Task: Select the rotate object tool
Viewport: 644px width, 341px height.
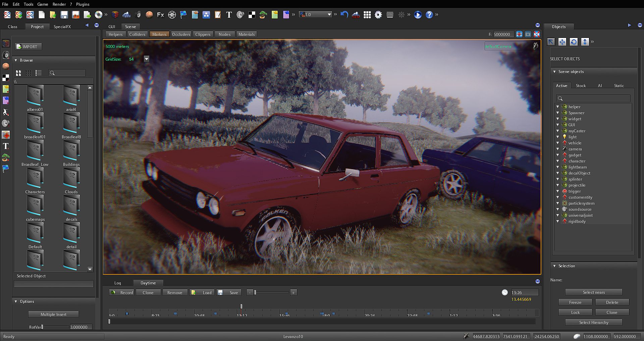Action: (x=574, y=42)
